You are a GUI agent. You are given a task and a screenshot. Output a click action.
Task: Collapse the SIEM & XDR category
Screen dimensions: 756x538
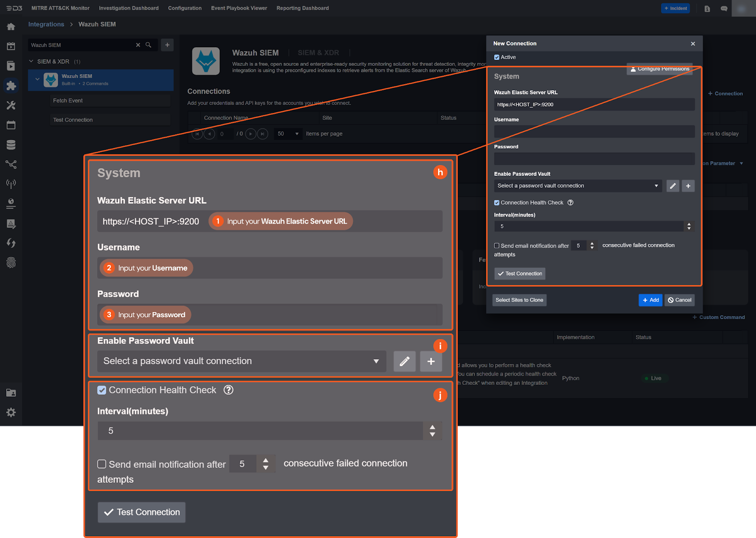click(x=31, y=61)
